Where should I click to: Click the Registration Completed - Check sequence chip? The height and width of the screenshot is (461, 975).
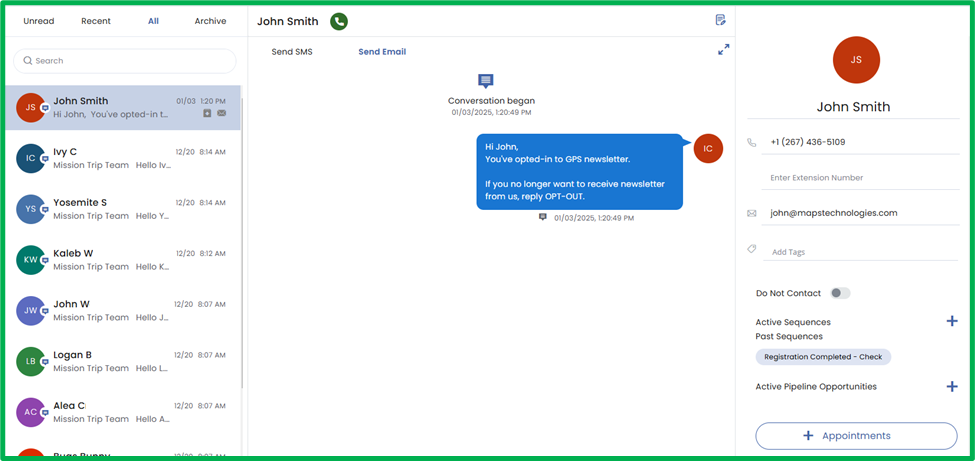coord(823,357)
